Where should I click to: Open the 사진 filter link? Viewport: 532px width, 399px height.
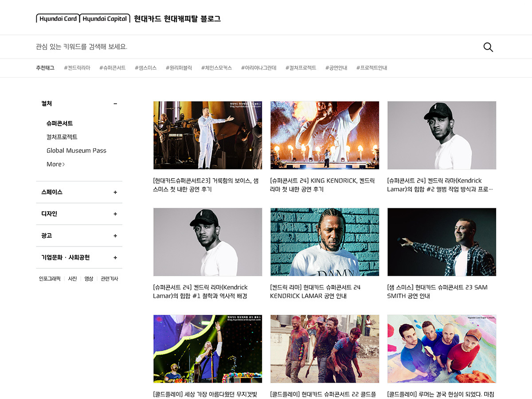coord(72,279)
